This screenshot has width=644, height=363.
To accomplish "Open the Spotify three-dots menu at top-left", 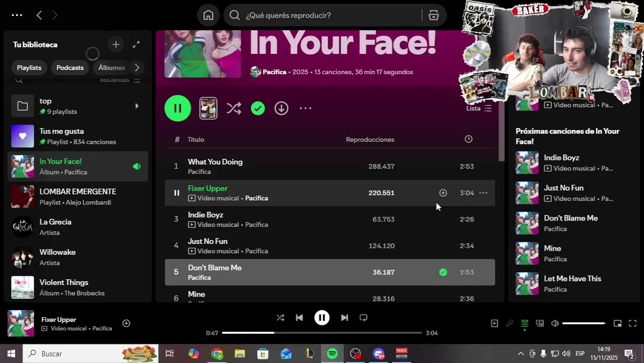I will [17, 15].
